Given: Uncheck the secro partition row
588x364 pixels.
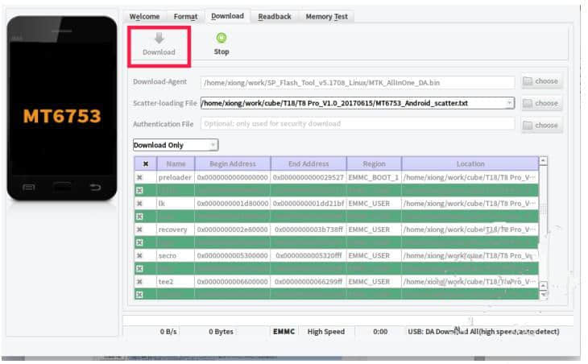Looking at the screenshot, I should [140, 255].
